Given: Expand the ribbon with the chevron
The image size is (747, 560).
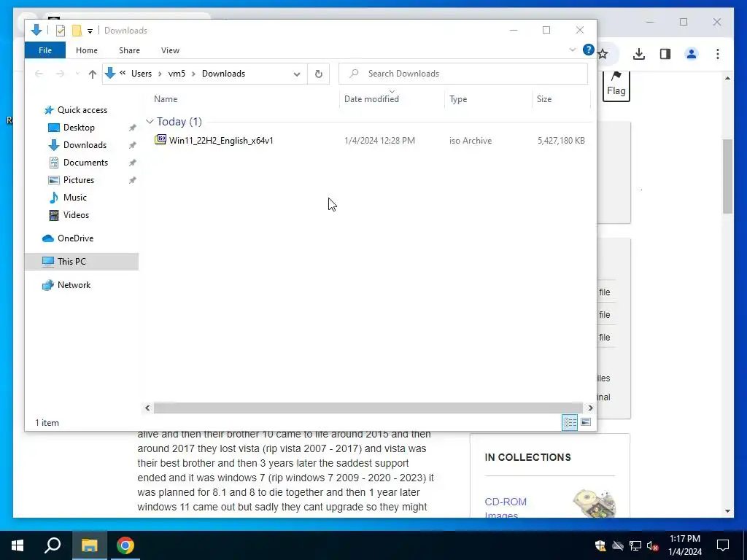Looking at the screenshot, I should (x=573, y=50).
